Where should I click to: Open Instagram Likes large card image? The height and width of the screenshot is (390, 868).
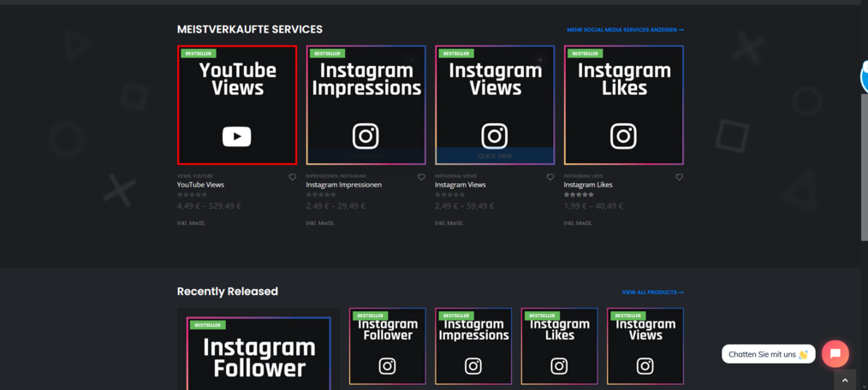click(x=624, y=105)
